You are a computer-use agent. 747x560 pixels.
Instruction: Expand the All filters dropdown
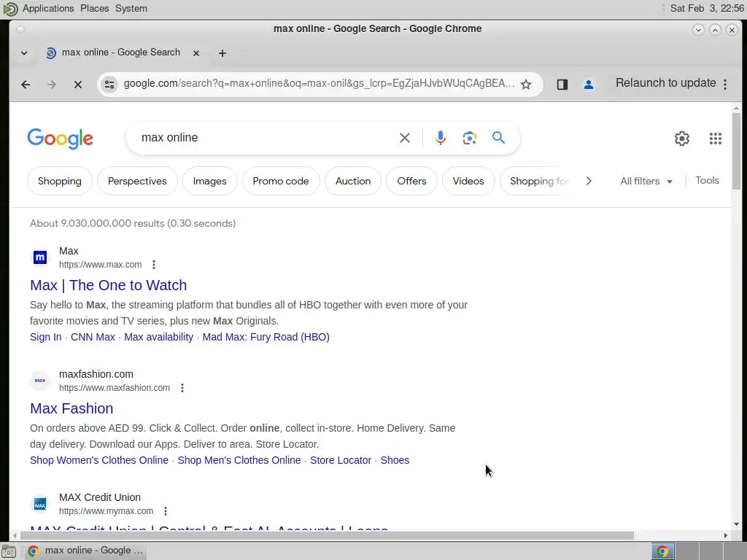click(x=646, y=182)
